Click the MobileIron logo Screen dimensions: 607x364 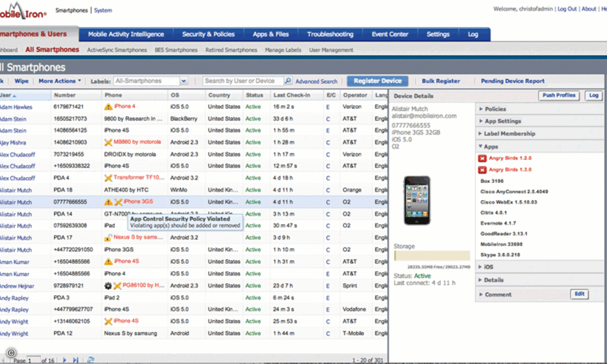click(23, 11)
